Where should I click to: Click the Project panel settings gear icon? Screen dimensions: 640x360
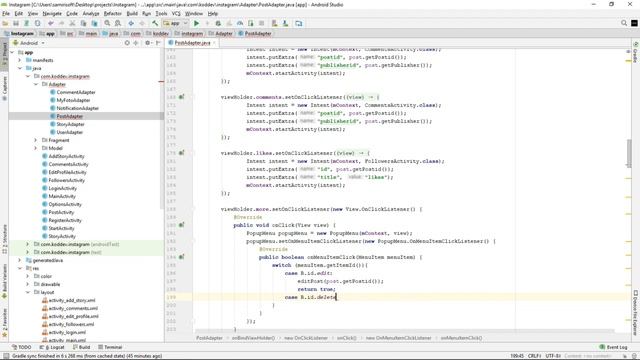click(x=147, y=43)
